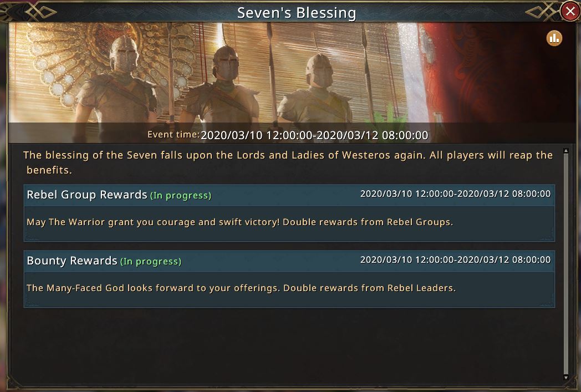Viewport: 581px width, 392px height.
Task: Click the vertical scrollbar track
Action: pyautogui.click(x=565, y=264)
